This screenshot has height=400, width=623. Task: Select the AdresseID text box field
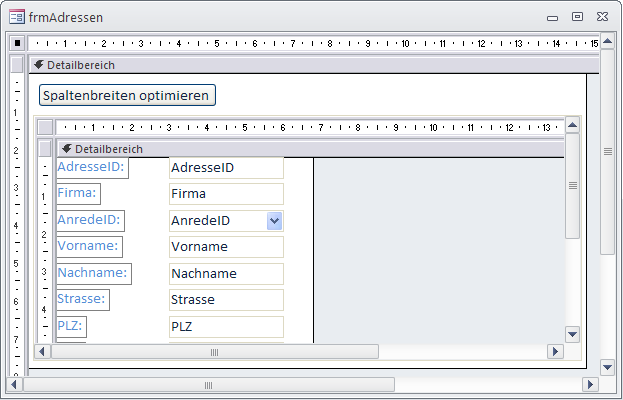226,168
